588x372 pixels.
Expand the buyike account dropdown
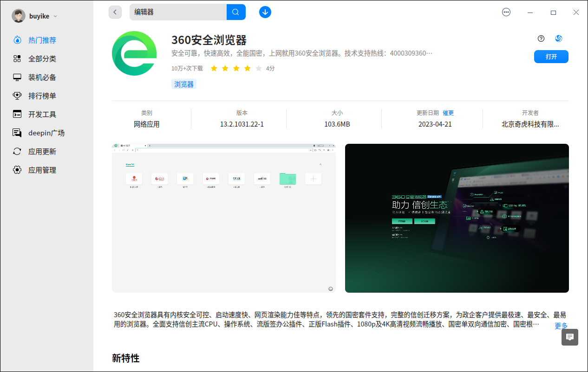(55, 16)
